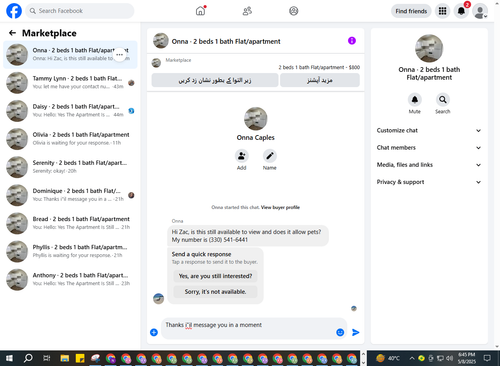Open the Windows notification center

(487, 358)
